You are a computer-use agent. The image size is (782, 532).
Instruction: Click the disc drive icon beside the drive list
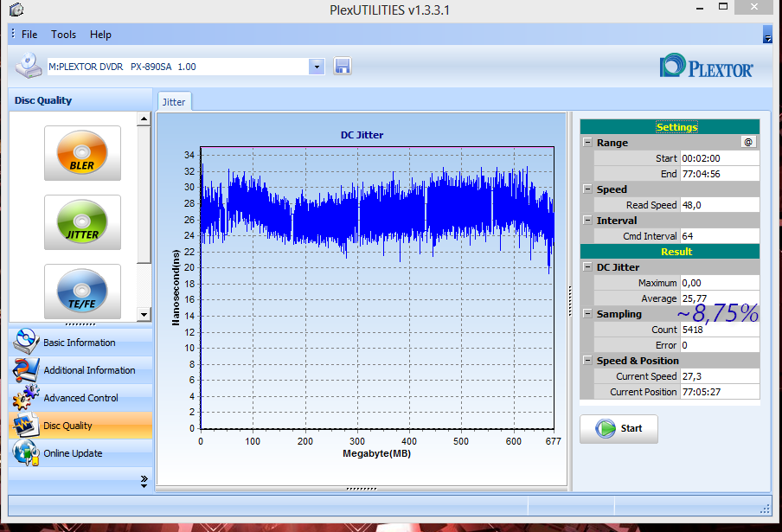[29, 66]
